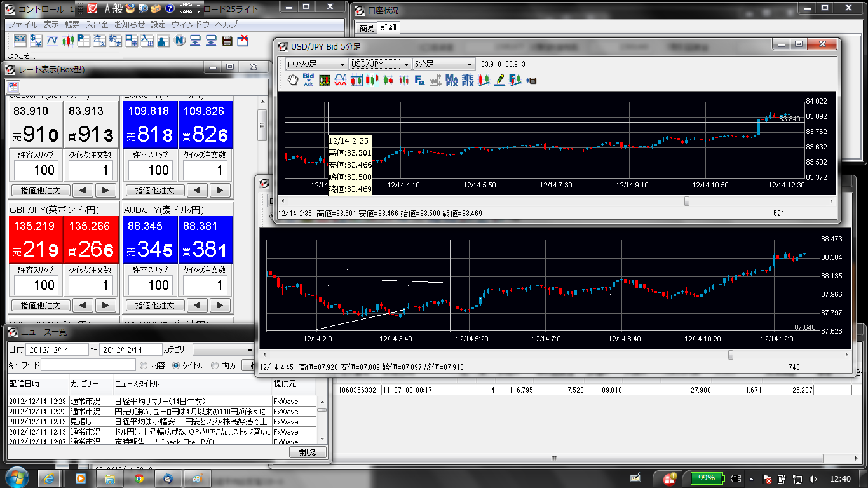Open the ファイル menu
The image size is (868, 488).
pos(22,24)
